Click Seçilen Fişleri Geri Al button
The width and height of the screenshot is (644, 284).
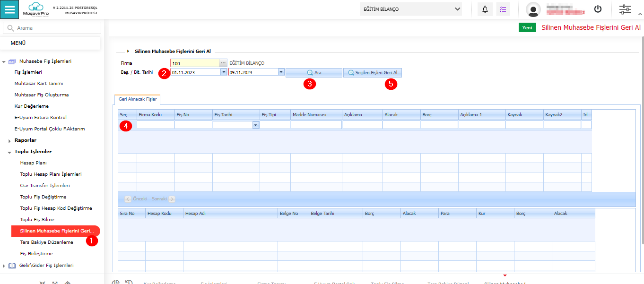point(373,73)
